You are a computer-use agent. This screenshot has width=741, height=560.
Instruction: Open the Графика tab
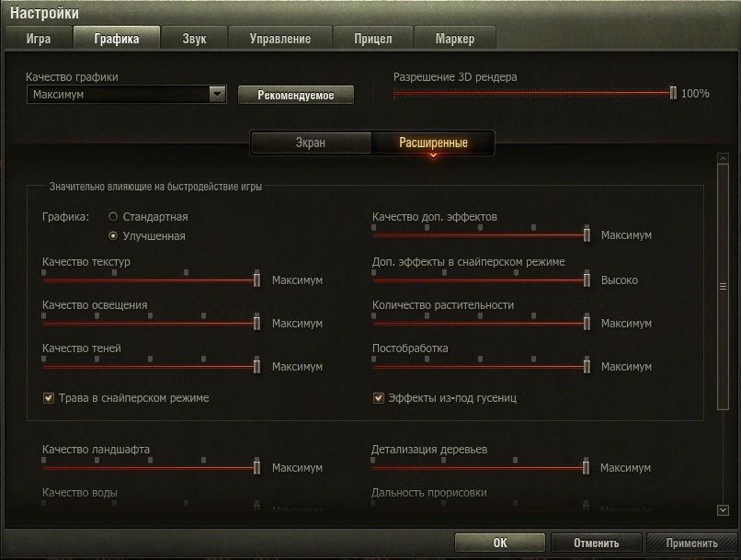[x=116, y=38]
